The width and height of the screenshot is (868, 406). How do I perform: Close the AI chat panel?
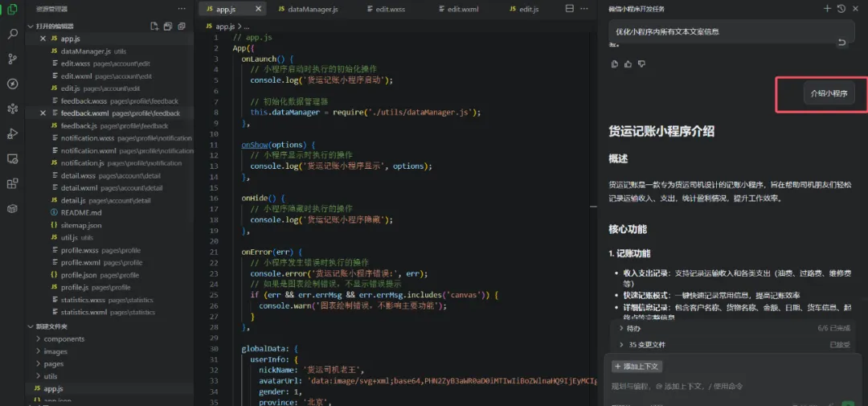click(x=856, y=9)
